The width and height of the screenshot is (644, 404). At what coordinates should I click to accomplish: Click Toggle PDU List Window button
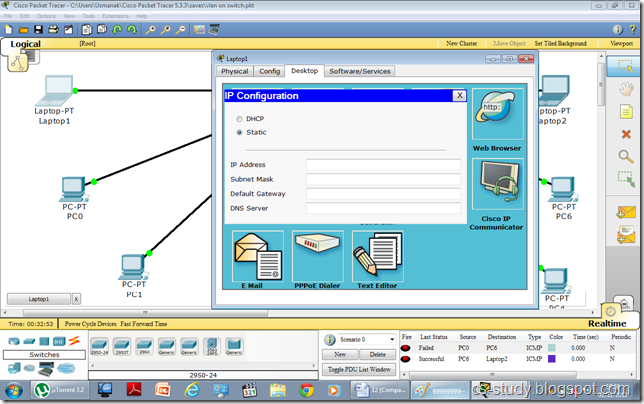pos(359,370)
